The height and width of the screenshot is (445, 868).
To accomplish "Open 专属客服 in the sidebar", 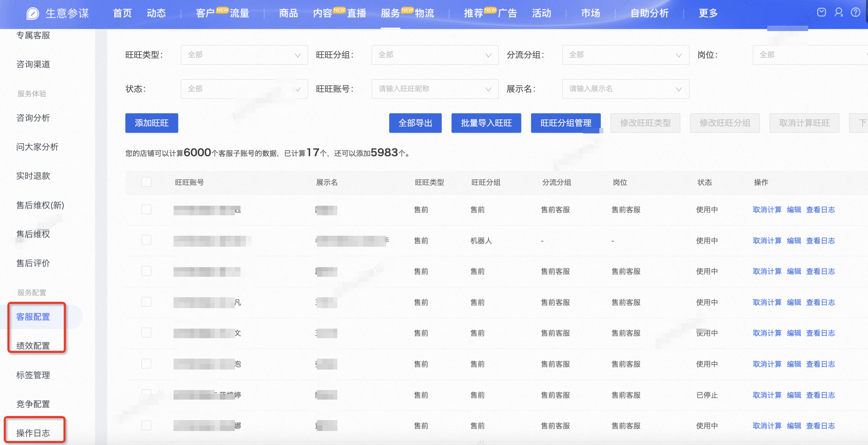I will (33, 35).
